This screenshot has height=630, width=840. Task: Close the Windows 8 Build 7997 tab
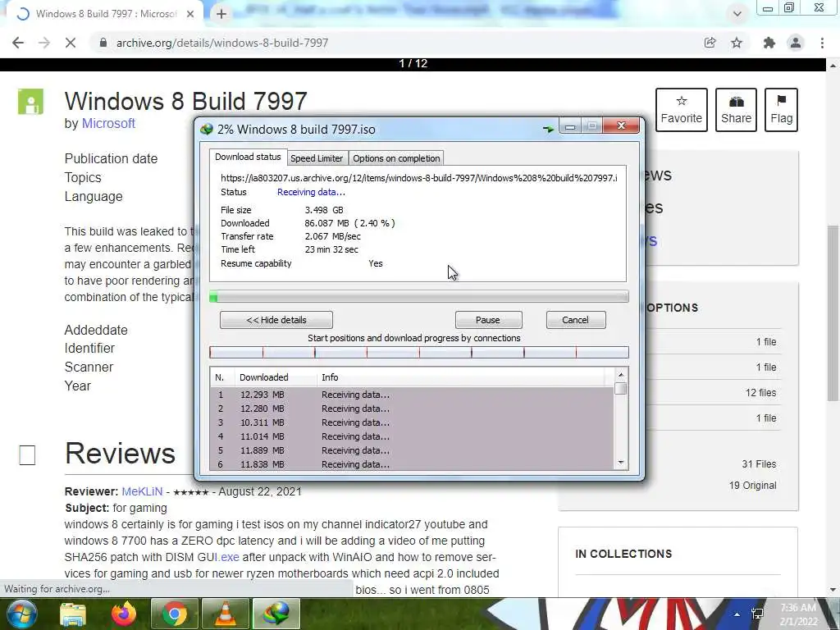point(190,14)
